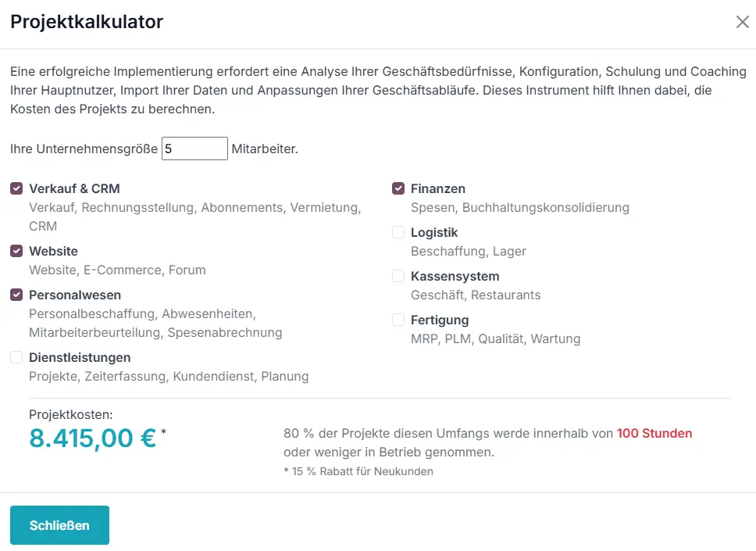Click inside the Mitarbeiter input field
This screenshot has width=756, height=551.
(x=194, y=148)
